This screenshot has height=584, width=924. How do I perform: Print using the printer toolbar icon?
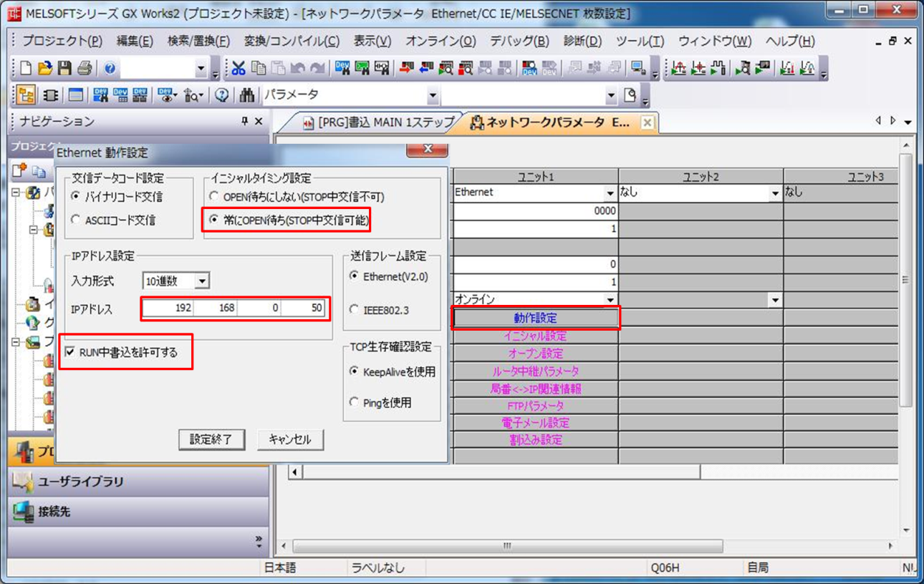84,68
